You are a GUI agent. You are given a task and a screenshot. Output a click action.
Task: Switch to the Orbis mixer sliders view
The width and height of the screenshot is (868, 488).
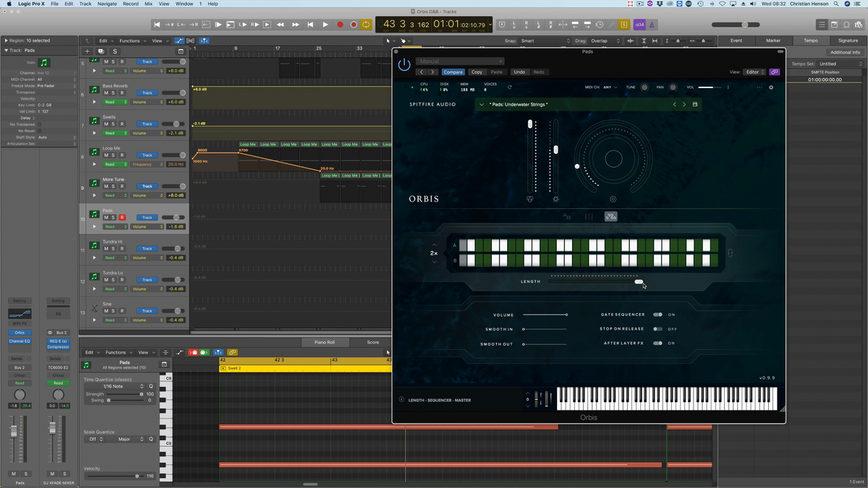coord(589,216)
